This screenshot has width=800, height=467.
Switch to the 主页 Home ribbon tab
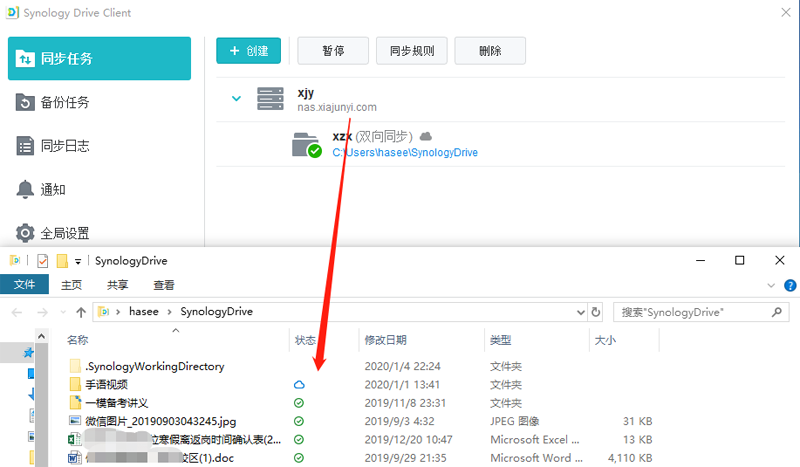71,285
